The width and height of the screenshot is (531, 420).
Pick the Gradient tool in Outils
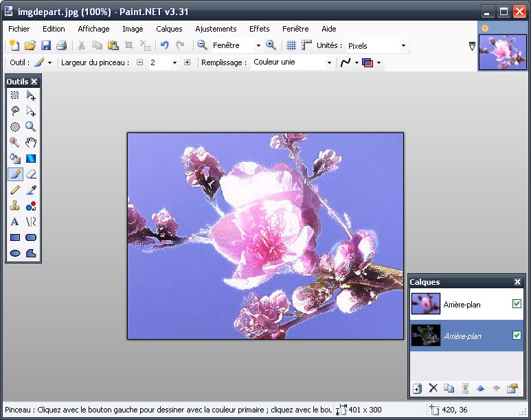[31, 158]
